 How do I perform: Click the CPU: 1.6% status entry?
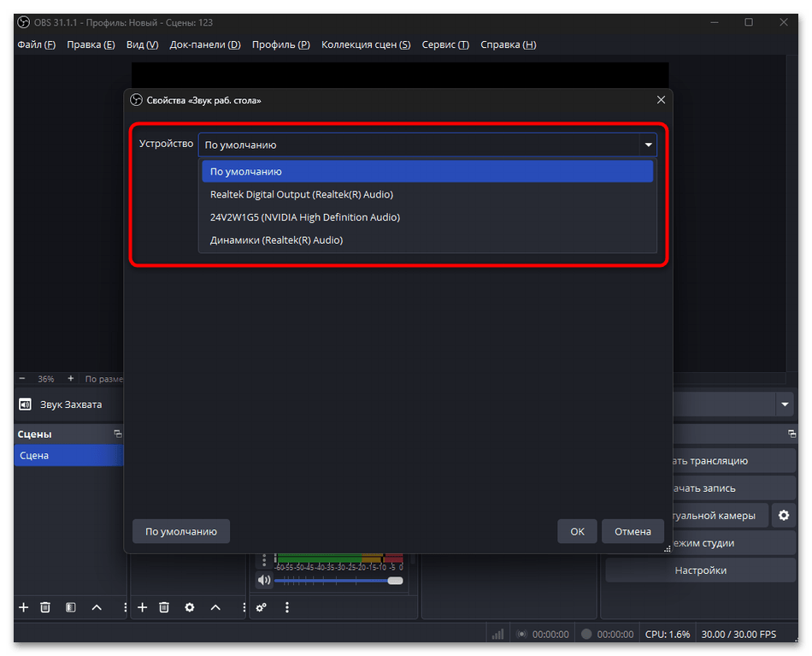(667, 635)
